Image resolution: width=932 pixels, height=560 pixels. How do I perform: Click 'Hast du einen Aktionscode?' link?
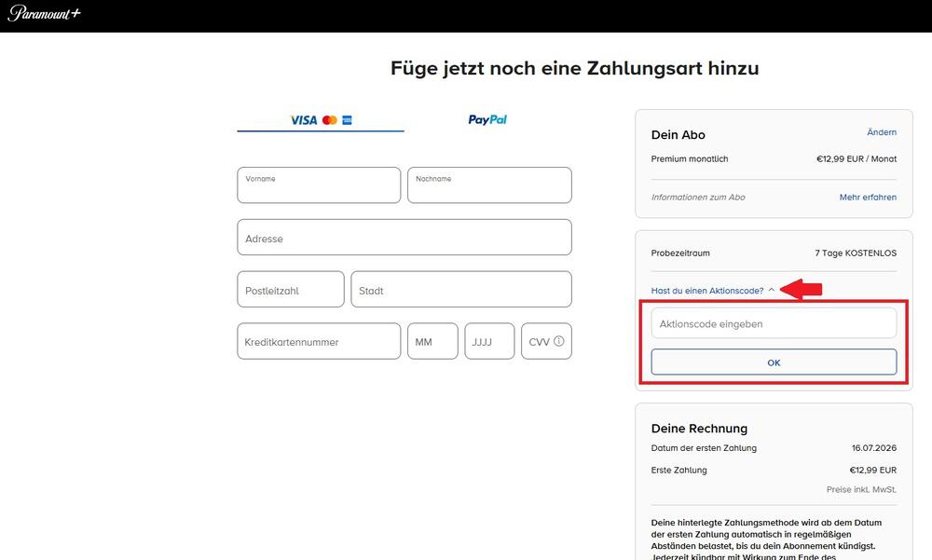[707, 291]
